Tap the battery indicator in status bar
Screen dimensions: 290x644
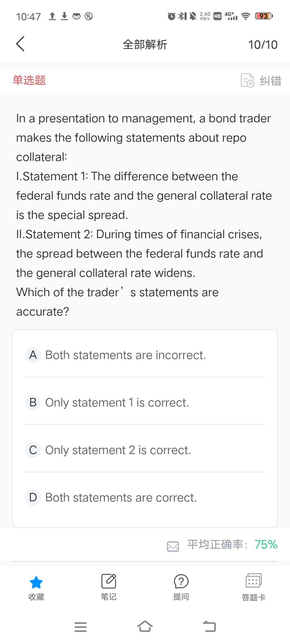[264, 16]
